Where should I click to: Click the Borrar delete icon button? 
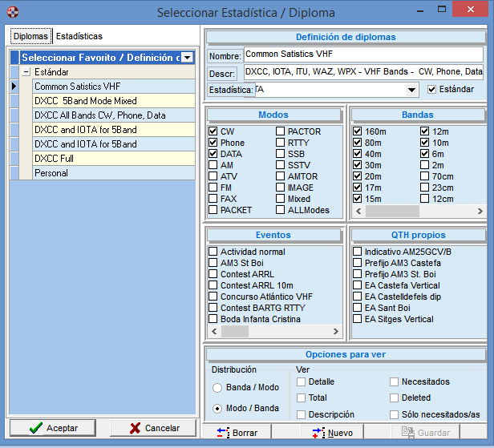tap(237, 433)
